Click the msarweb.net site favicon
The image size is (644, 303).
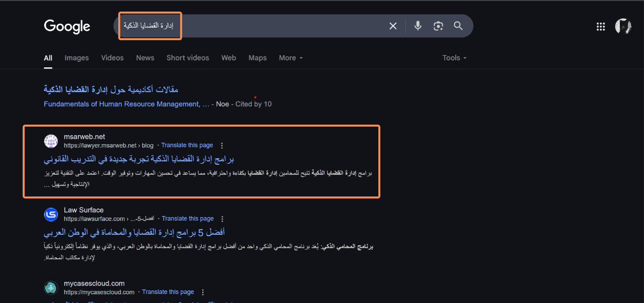51,141
